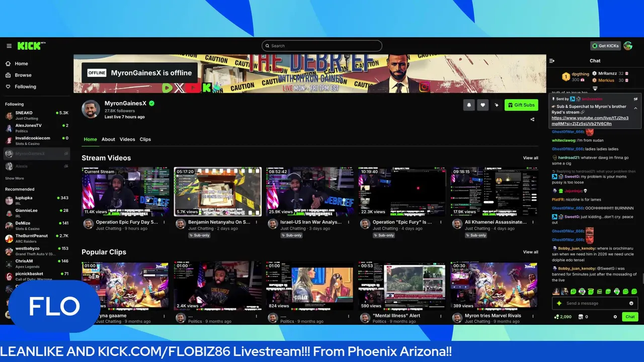Screen dimensions: 644x362
Task: Switch to the About tab
Action: (x=108, y=139)
